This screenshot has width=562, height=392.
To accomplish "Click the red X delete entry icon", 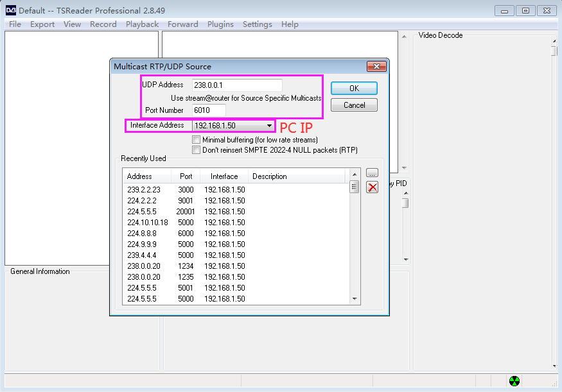I will [372, 187].
